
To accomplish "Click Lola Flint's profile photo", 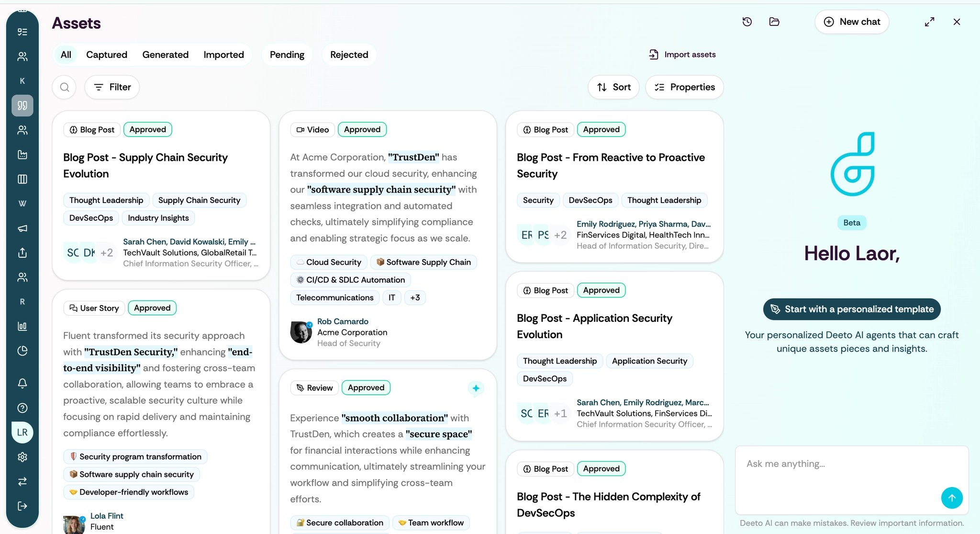I will point(74,525).
